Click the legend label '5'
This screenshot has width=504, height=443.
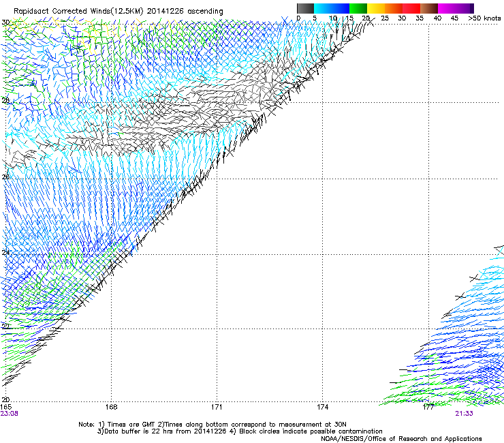(x=315, y=18)
